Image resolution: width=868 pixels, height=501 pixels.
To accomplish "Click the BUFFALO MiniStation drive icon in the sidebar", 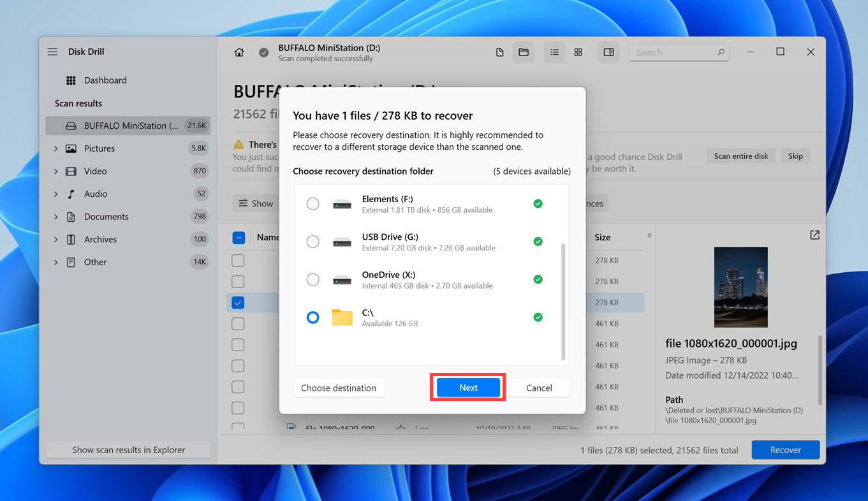I will 71,126.
